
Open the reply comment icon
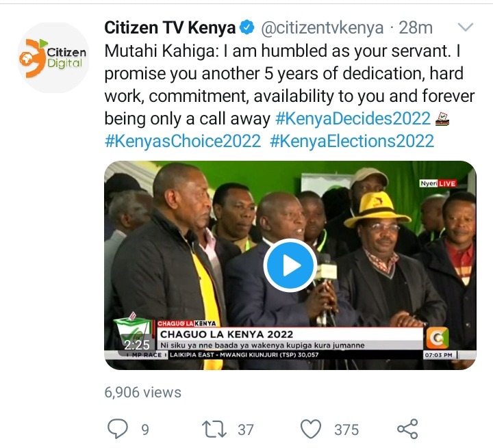pos(118,429)
